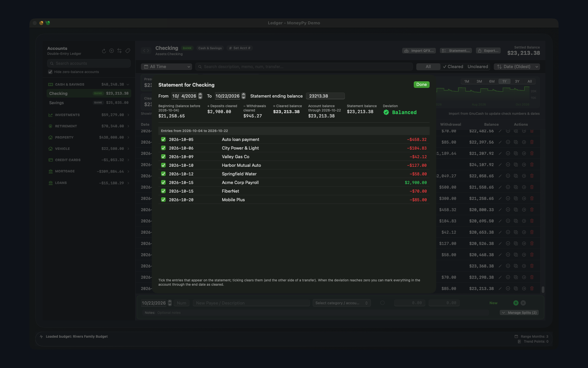
Task: Click the green Balanced checkmark badge
Action: coord(386,112)
